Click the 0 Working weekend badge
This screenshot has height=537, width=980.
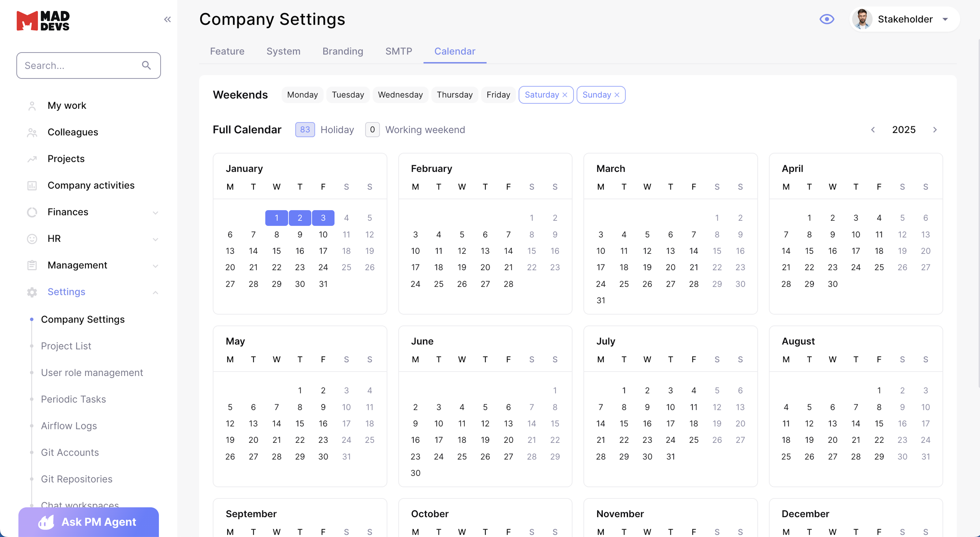[x=373, y=130]
